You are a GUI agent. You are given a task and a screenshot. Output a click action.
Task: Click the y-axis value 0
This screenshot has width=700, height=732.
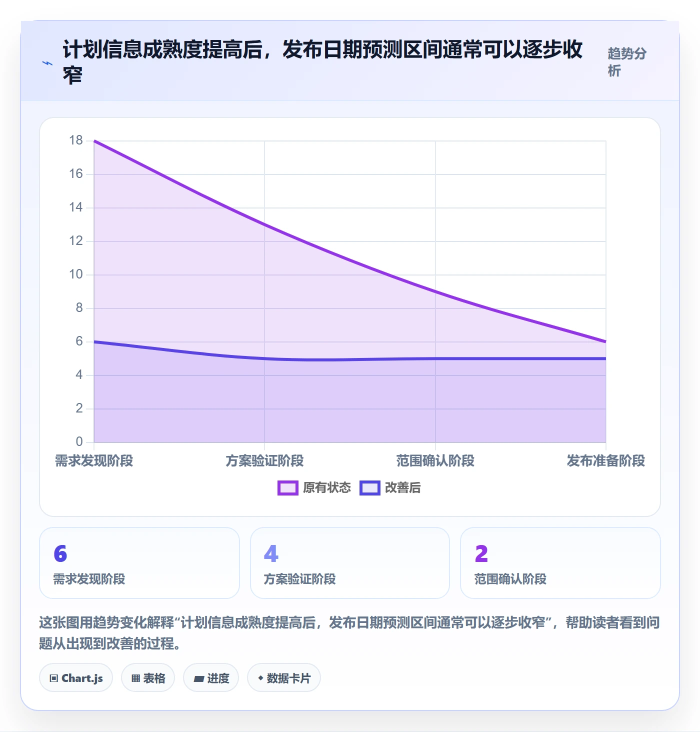79,442
